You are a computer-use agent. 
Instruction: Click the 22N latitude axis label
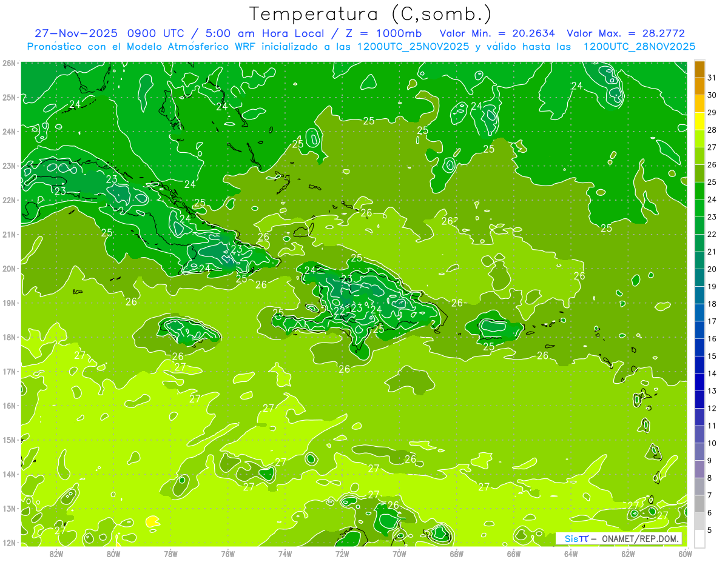(x=9, y=200)
